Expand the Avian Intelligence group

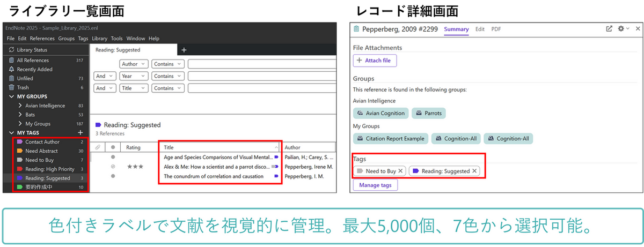(20, 106)
